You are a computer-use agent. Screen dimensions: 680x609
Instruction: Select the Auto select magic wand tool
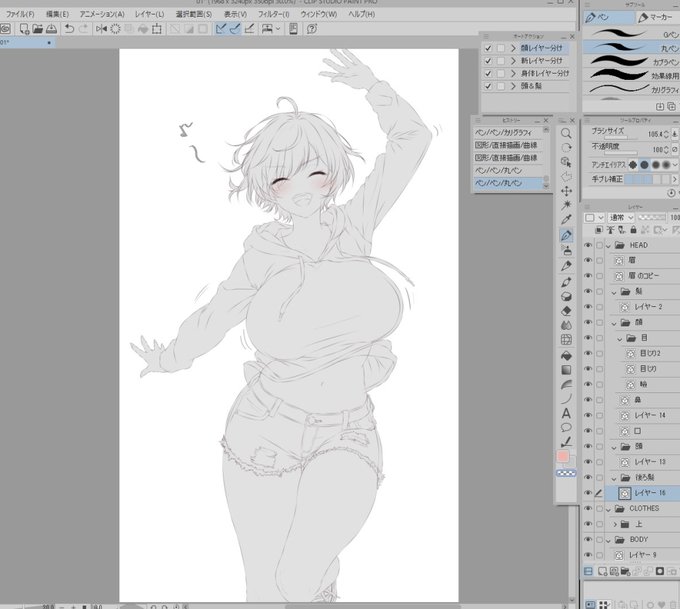(x=566, y=205)
